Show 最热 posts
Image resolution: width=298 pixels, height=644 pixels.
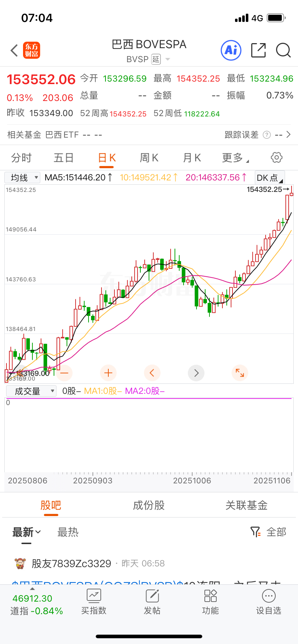point(68,532)
